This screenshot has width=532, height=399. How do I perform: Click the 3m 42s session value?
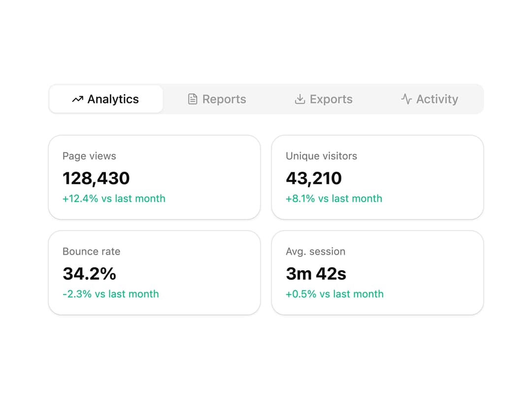316,273
